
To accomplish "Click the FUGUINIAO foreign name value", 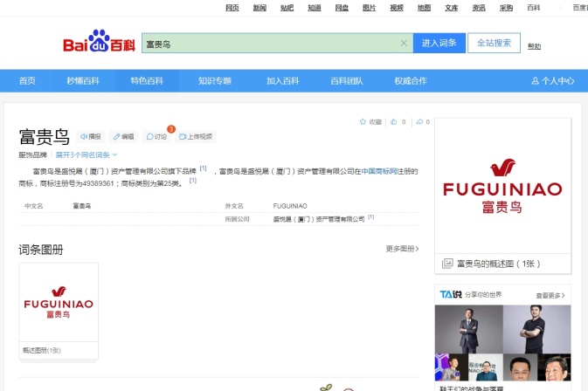I will tap(290, 206).
